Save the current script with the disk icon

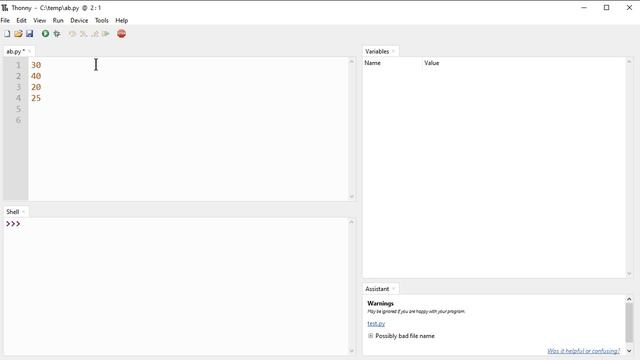point(29,34)
